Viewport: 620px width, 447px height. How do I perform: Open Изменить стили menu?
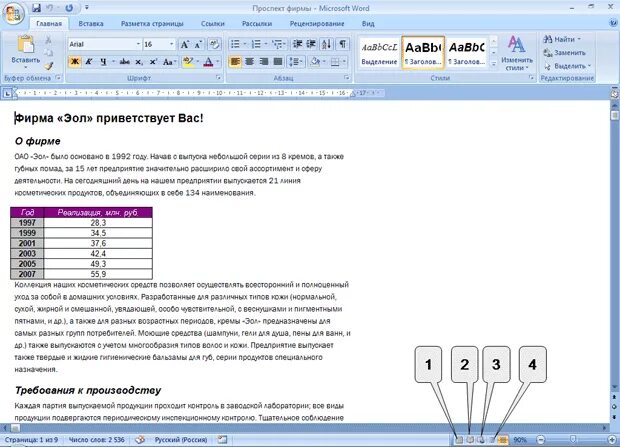pos(517,53)
